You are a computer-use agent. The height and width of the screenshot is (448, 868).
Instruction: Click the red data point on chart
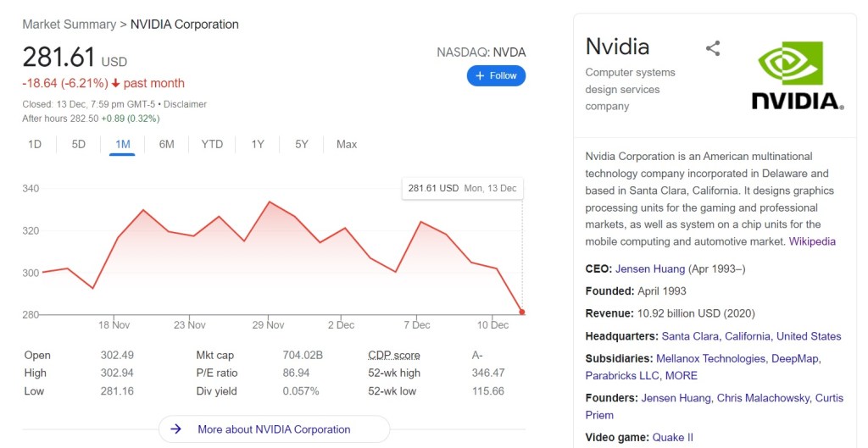[x=522, y=312]
